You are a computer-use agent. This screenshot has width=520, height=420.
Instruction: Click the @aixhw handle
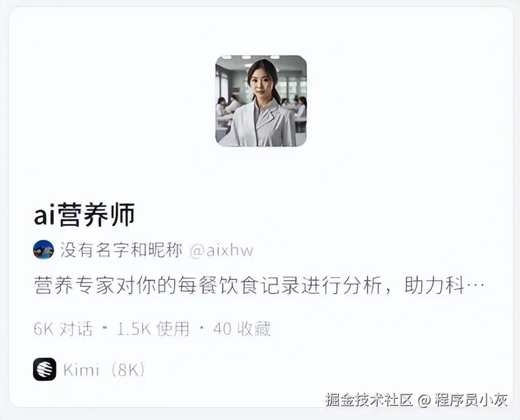click(222, 251)
